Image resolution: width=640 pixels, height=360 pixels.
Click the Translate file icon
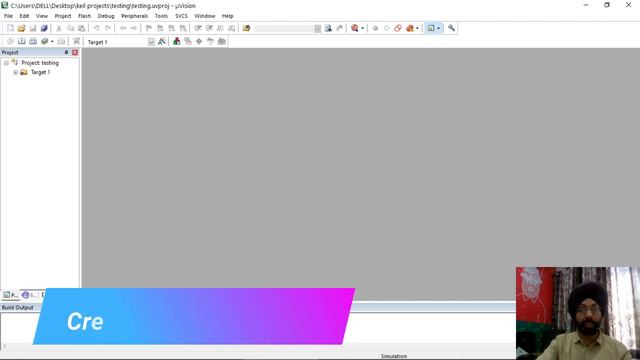point(10,41)
